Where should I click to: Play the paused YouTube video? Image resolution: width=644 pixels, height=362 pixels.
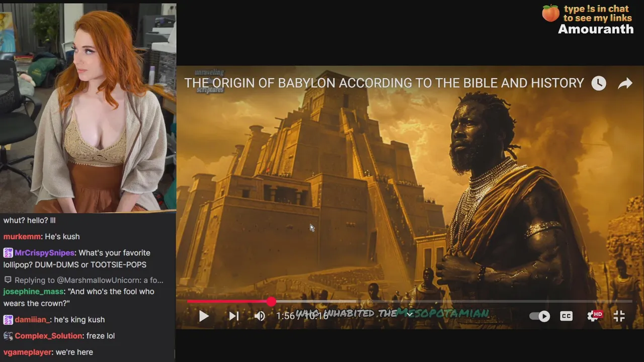[x=204, y=316]
